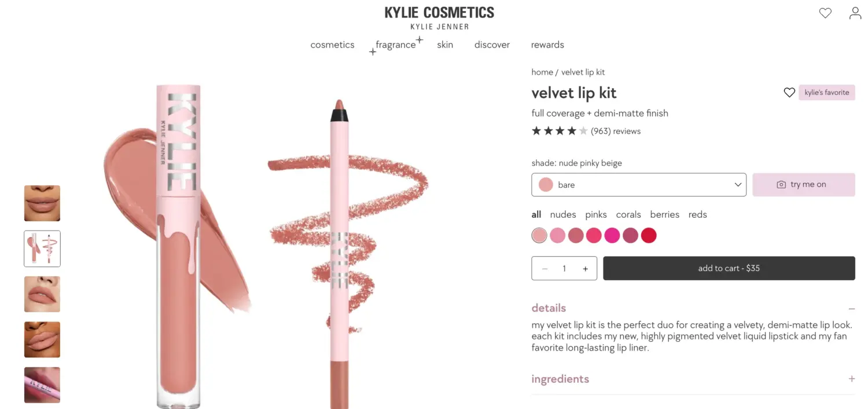
Task: Open the wishlist heart icon in header
Action: pyautogui.click(x=825, y=13)
